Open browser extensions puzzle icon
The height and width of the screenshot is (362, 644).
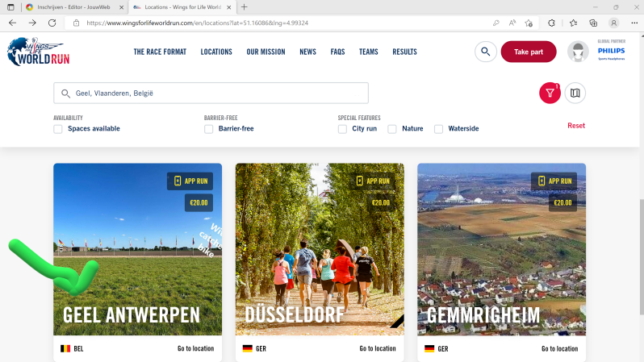(551, 23)
